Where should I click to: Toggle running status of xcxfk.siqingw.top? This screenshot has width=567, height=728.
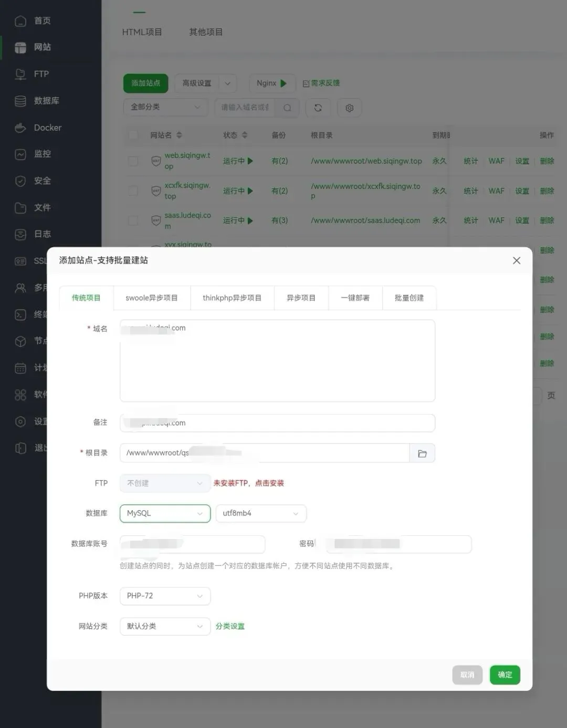238,191
